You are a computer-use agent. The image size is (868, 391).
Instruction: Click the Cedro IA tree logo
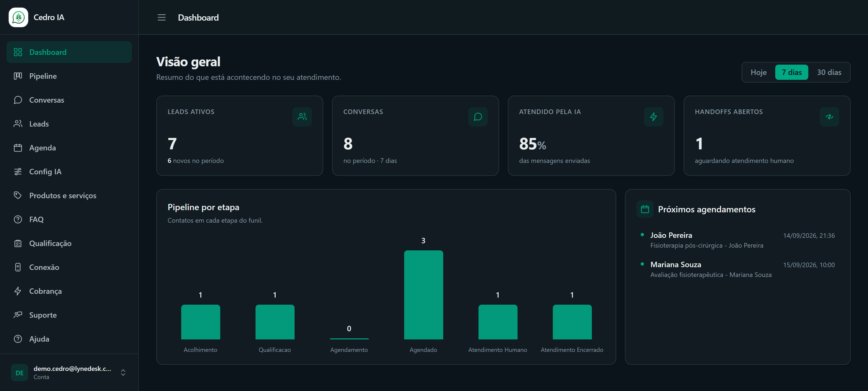click(x=18, y=17)
